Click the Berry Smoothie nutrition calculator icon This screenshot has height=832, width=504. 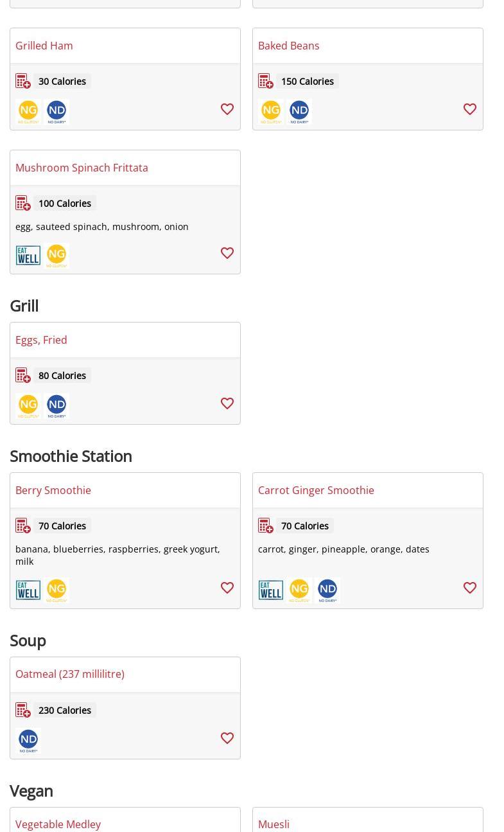23,526
